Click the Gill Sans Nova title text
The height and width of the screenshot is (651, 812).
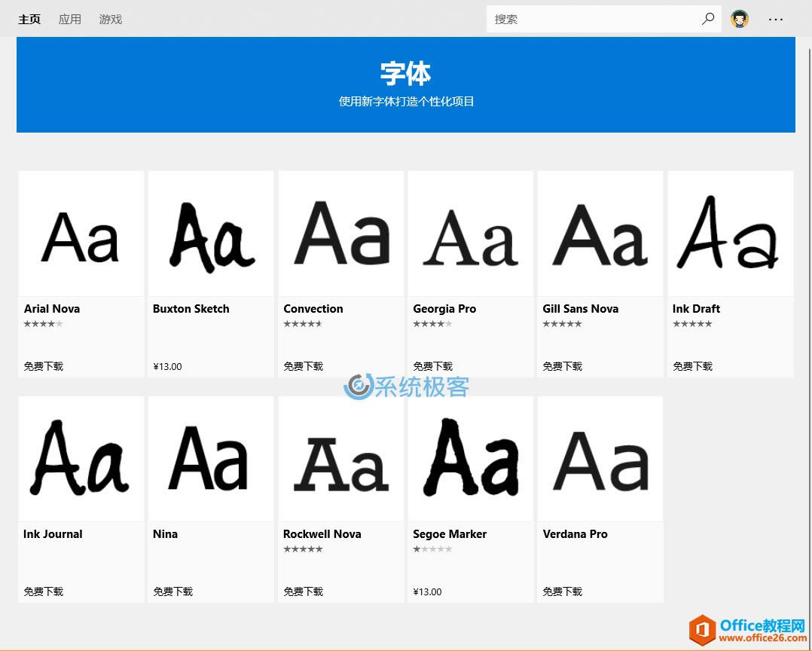(581, 309)
